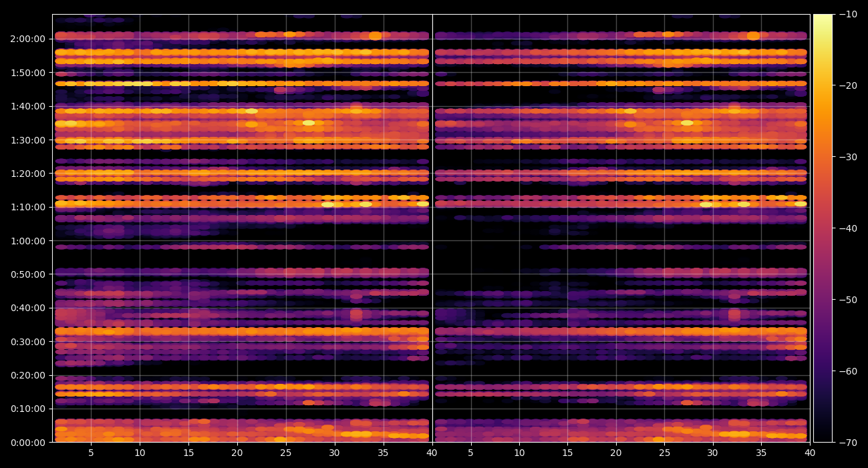Click the 0:10:00 y-axis time label

click(27, 409)
